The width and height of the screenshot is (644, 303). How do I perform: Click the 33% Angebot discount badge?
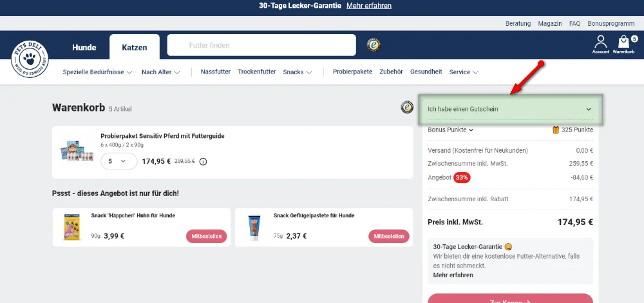462,178
